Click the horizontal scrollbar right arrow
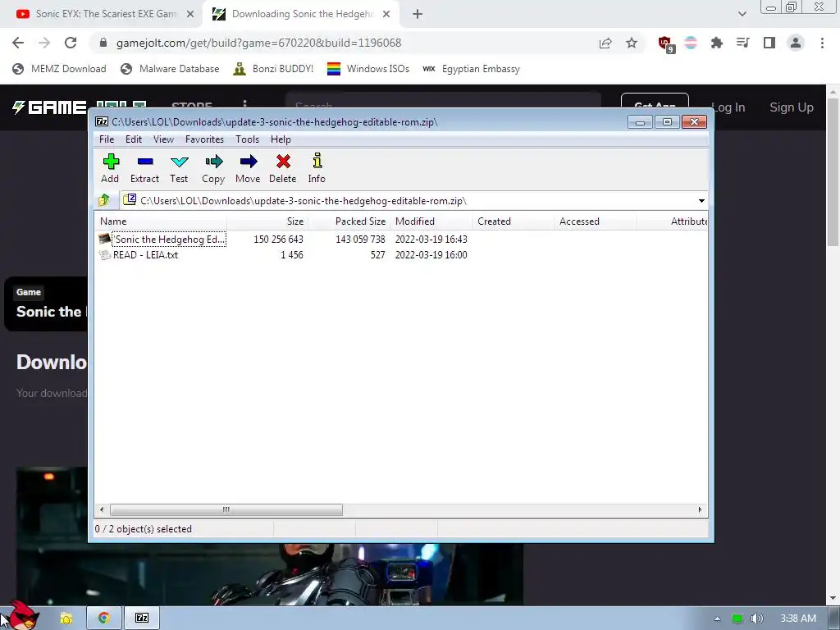The image size is (840, 630). click(x=700, y=509)
